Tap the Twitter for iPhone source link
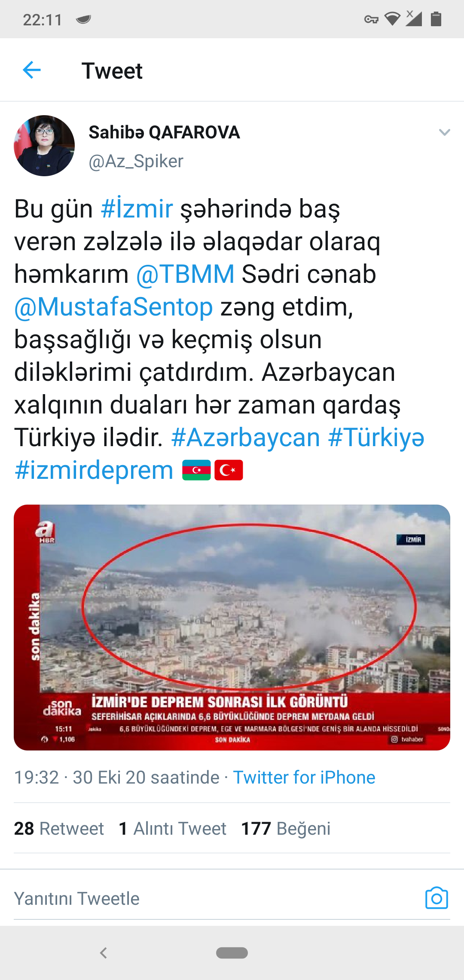The image size is (464, 980). [x=304, y=778]
